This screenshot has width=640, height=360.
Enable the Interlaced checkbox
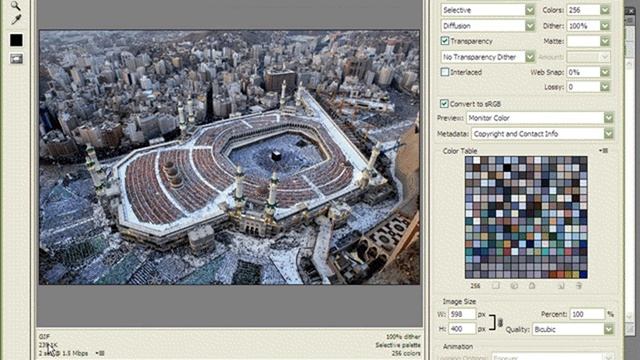[444, 72]
